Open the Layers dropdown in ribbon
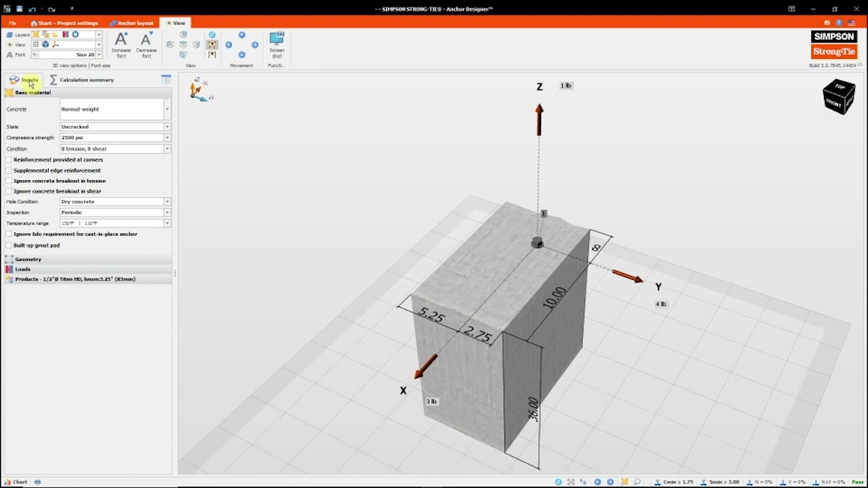This screenshot has height=488, width=868. (x=99, y=35)
